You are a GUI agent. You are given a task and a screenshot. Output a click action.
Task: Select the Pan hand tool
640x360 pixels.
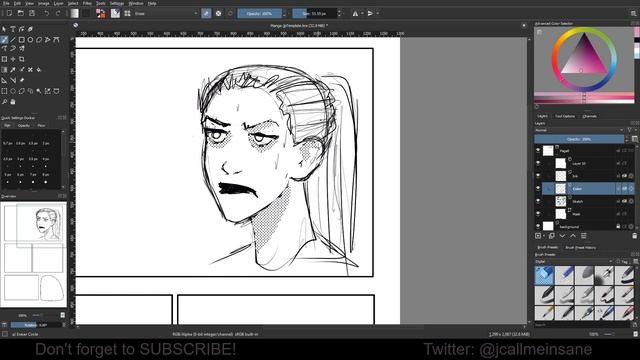[x=13, y=102]
